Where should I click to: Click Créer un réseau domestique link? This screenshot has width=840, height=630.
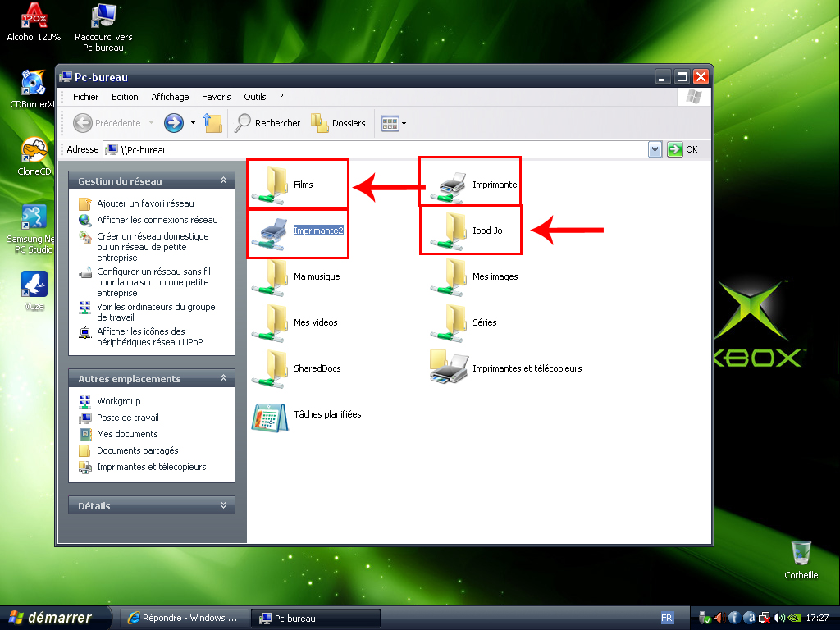click(x=144, y=247)
